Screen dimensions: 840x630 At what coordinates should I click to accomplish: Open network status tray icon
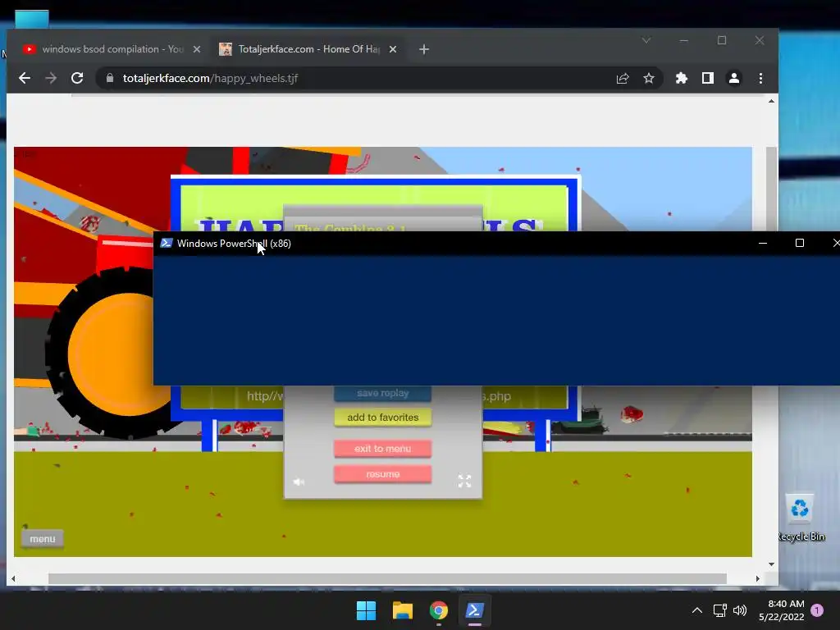pyautogui.click(x=720, y=610)
